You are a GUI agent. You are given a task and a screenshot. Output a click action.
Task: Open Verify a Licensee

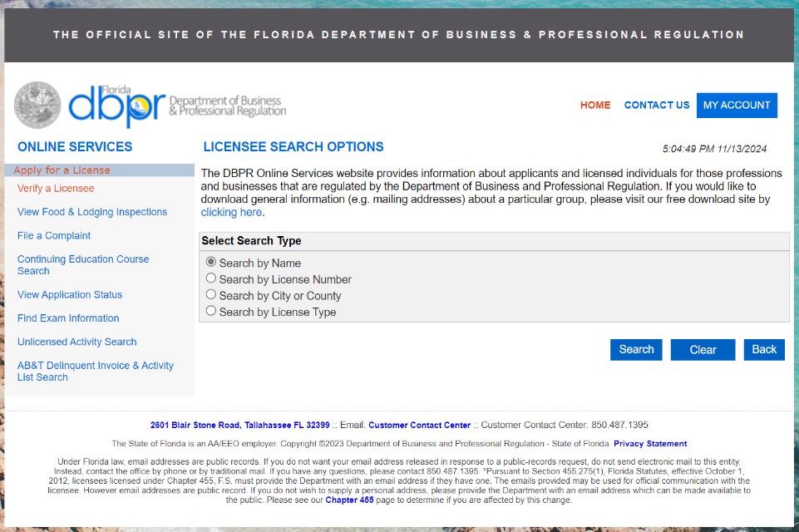point(56,189)
